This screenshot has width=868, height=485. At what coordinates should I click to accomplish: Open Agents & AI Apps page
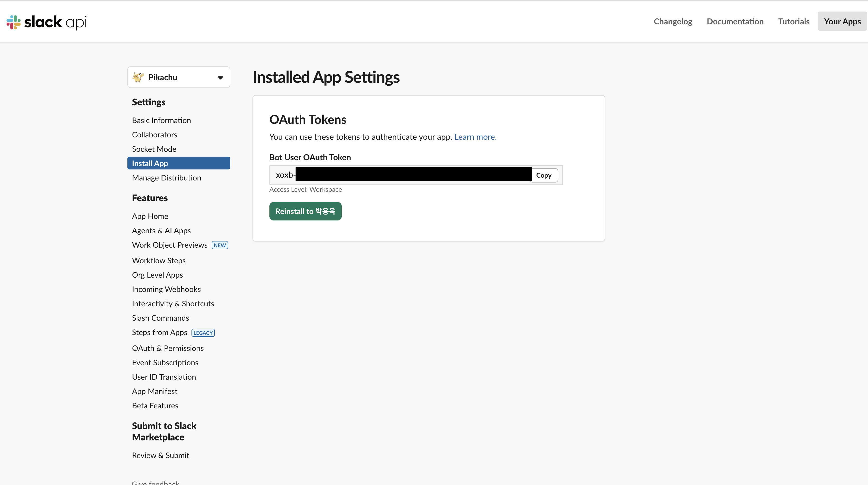(x=162, y=230)
